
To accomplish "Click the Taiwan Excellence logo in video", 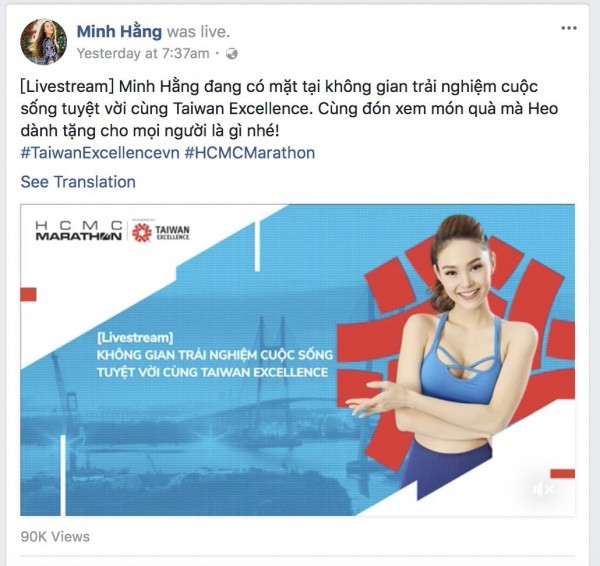I will (161, 232).
